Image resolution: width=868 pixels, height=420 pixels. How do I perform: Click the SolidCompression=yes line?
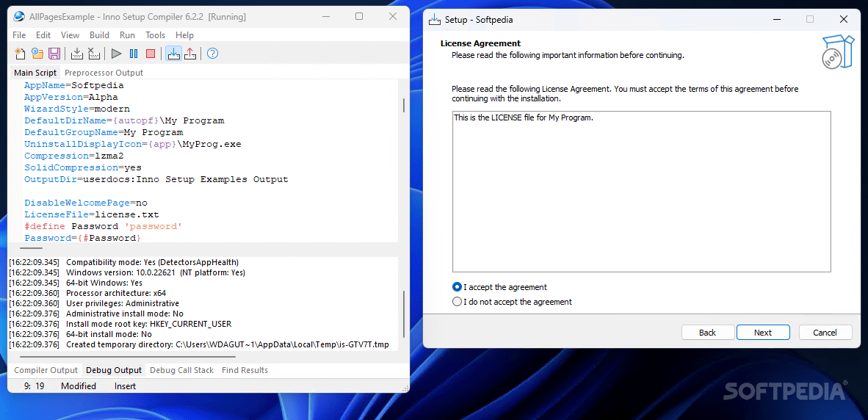pos(83,167)
